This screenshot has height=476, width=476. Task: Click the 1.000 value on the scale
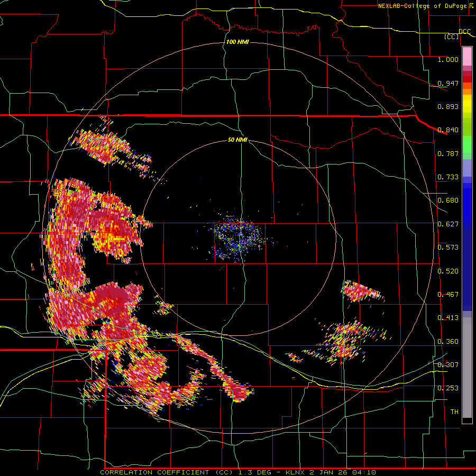coord(448,59)
